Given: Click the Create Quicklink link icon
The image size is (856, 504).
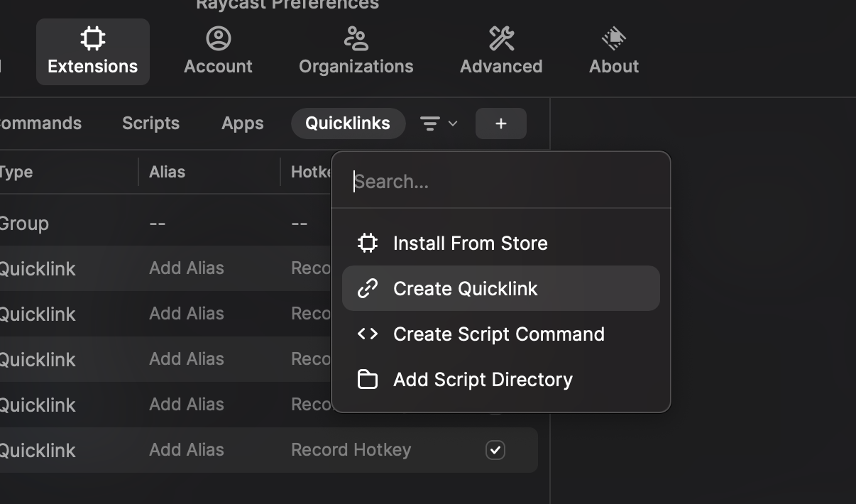Looking at the screenshot, I should point(367,288).
